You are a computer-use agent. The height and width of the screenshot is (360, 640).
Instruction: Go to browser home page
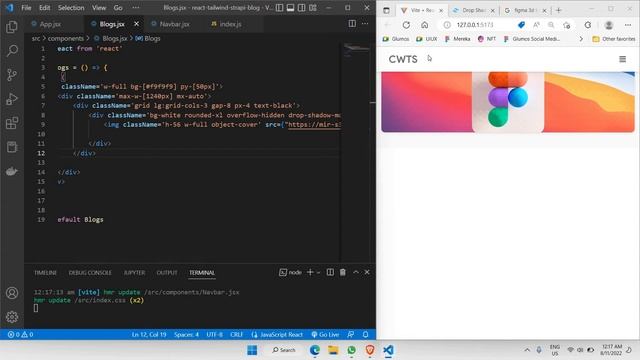tap(424, 25)
